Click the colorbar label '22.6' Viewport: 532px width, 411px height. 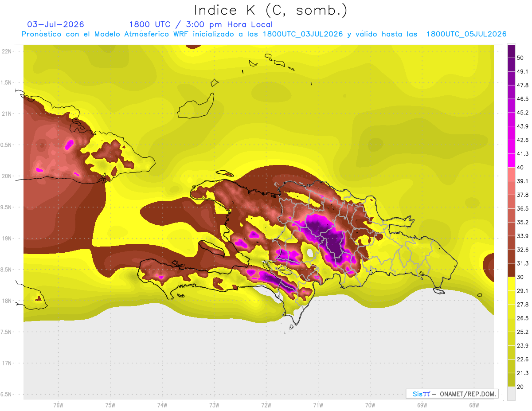(523, 360)
